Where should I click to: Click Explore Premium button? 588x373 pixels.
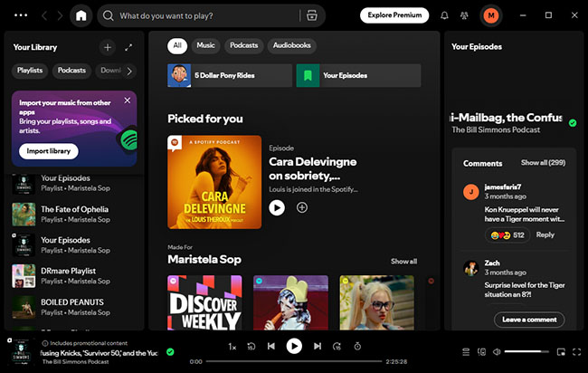click(394, 15)
